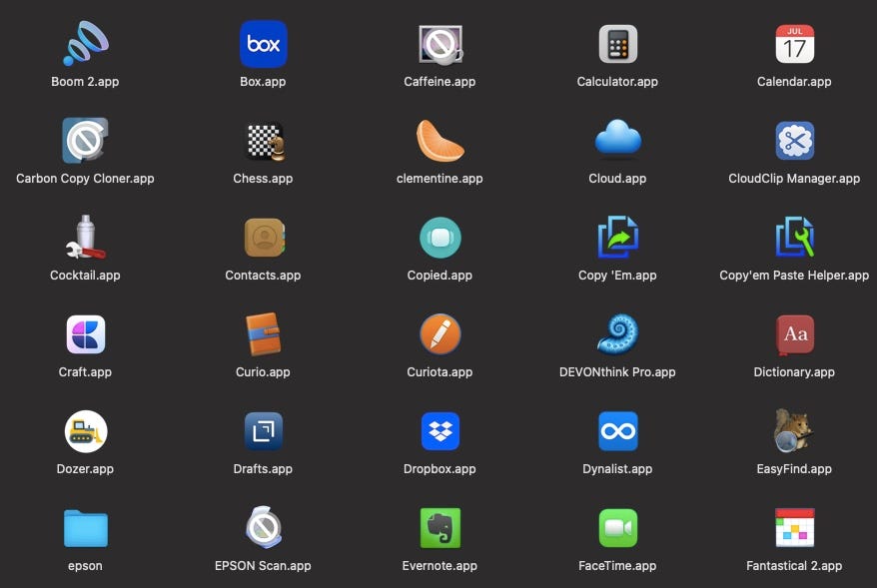This screenshot has height=588, width=877.
Task: Click the 'Curio.app' label
Action: [x=263, y=372]
